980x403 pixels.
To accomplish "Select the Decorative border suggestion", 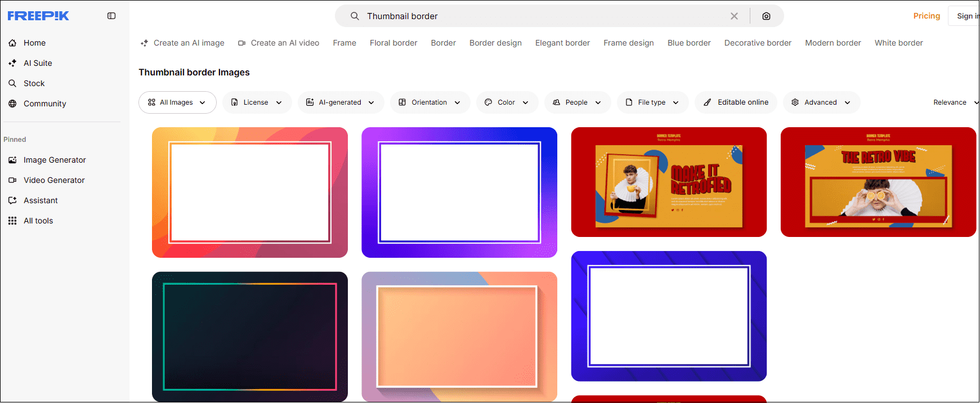I will (758, 43).
